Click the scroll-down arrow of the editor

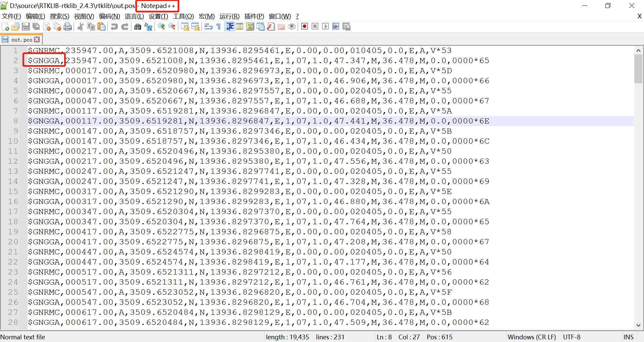click(x=638, y=325)
